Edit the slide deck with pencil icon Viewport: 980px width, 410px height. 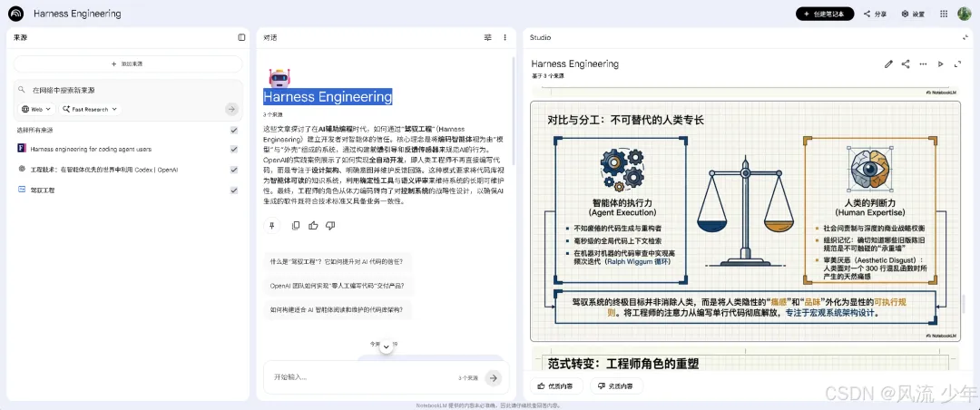[x=888, y=63]
